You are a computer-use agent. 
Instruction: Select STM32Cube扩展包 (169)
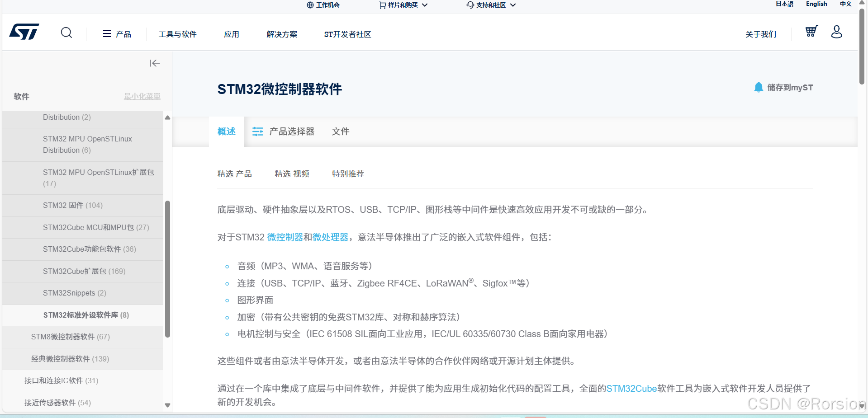coord(83,272)
